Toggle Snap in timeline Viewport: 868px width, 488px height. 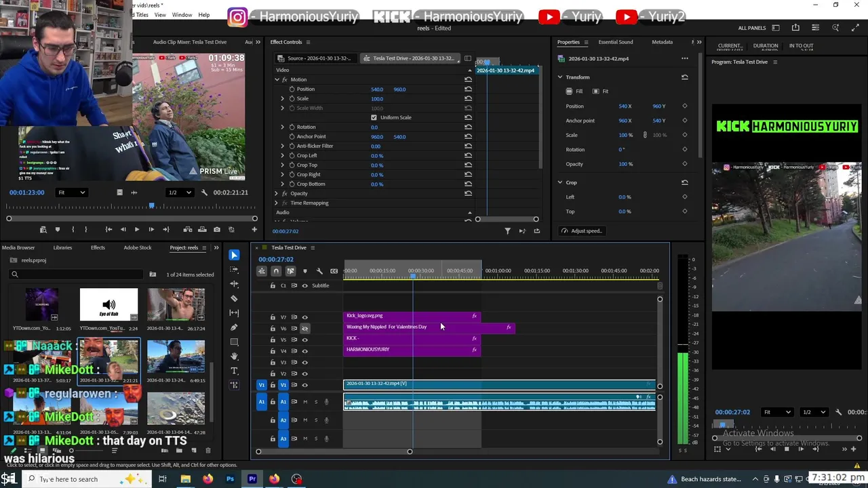[276, 271]
